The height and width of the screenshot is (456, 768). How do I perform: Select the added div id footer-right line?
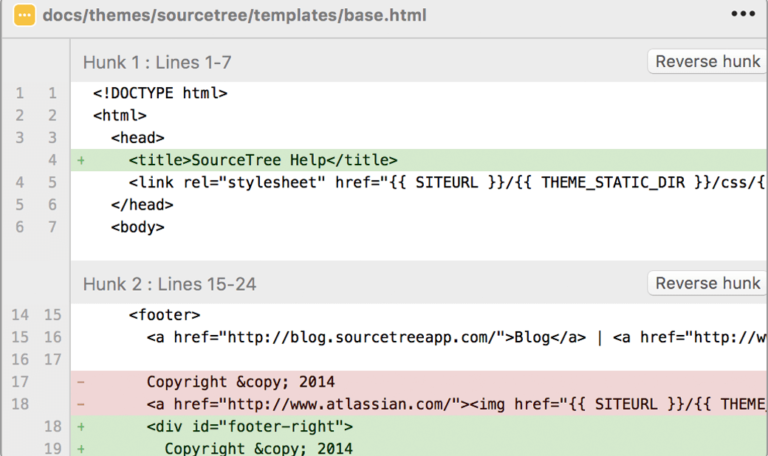coord(419,427)
